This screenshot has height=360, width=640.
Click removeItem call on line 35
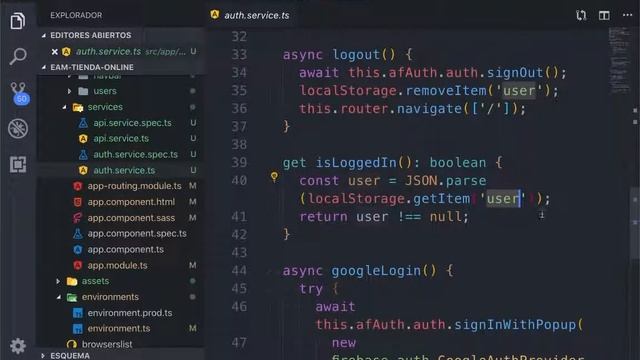click(446, 91)
